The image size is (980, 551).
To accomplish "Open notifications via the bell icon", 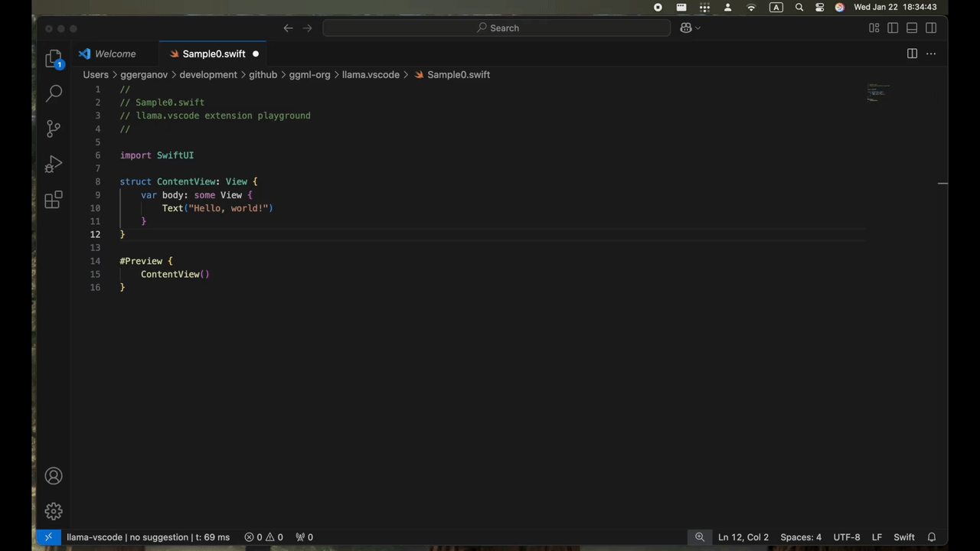I will pos(931,536).
